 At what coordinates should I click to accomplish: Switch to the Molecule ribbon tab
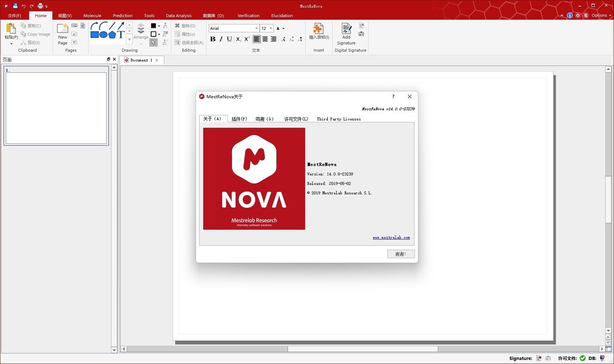coord(92,15)
